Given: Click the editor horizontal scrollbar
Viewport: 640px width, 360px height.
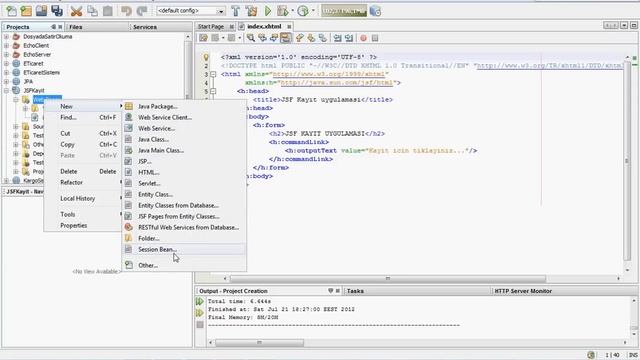Looking at the screenshot, I should coord(388,279).
